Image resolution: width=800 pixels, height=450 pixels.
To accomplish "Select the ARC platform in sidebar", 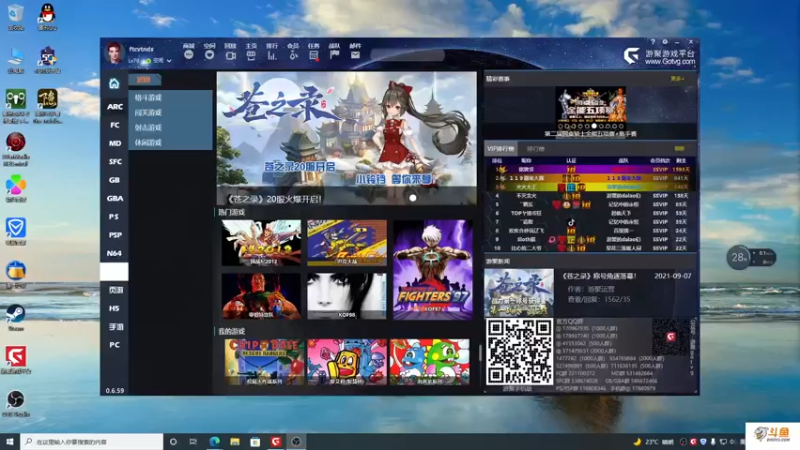I will 115,107.
